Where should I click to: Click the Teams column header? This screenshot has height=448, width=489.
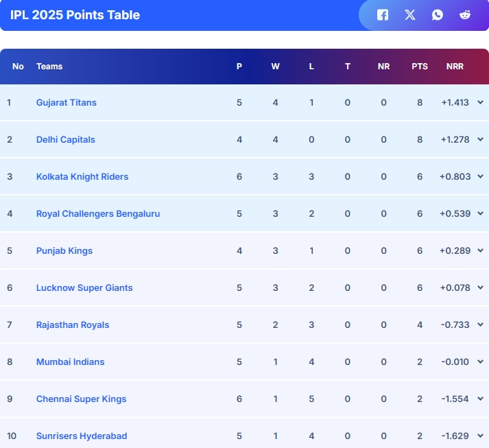pyautogui.click(x=49, y=67)
